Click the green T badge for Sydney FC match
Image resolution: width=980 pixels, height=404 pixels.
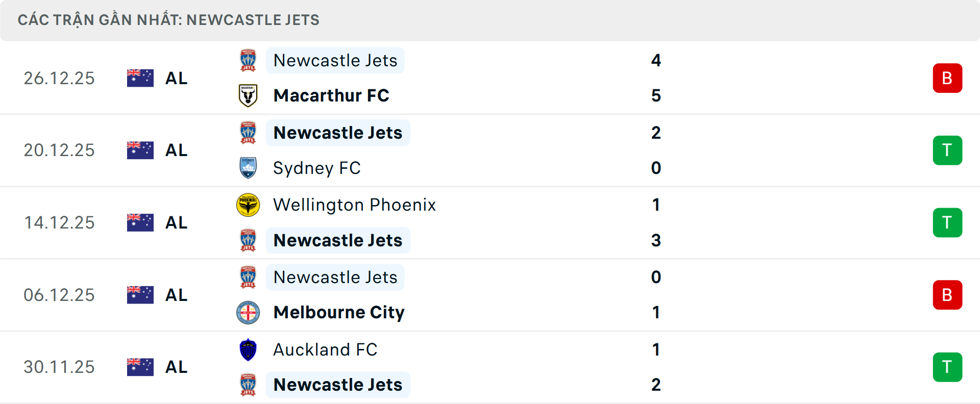coord(947,150)
